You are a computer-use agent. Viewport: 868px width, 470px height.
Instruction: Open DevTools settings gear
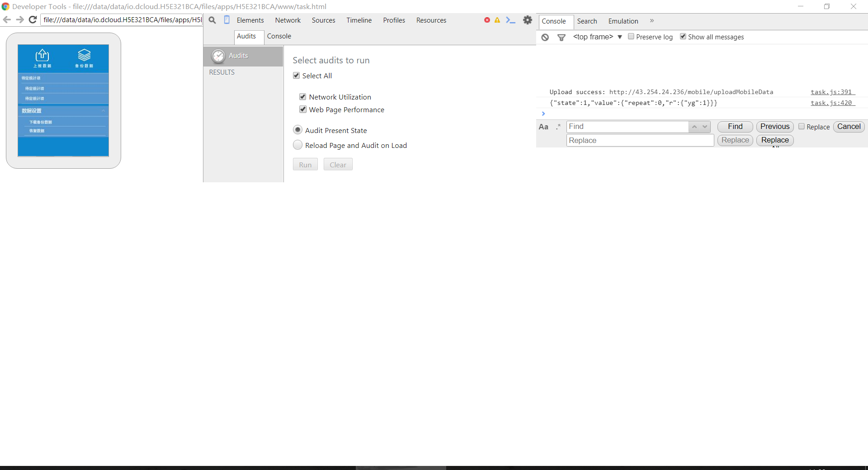[528, 20]
